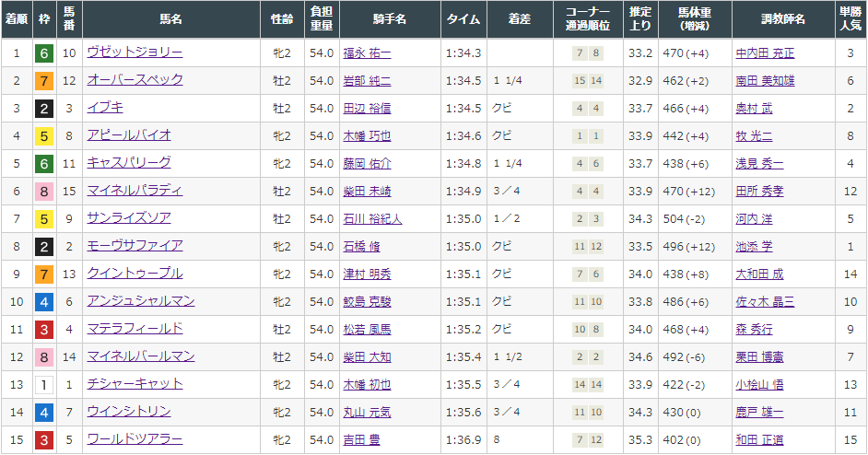868x455 pixels.
Task: Open trainer 奥村 武 page
Action: [754, 109]
